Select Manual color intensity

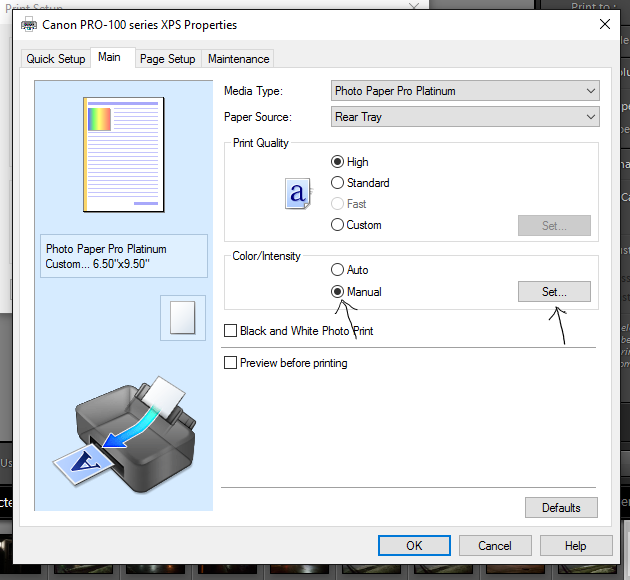pos(356,292)
